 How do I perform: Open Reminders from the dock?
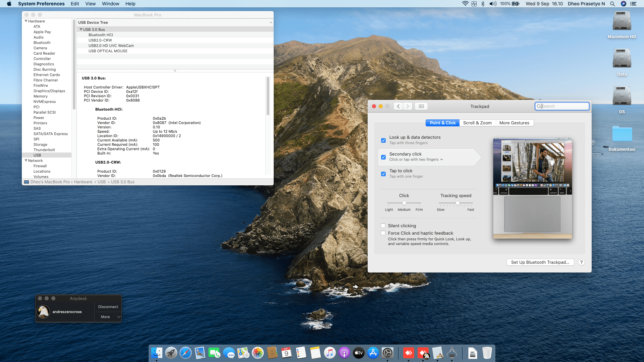tap(301, 353)
